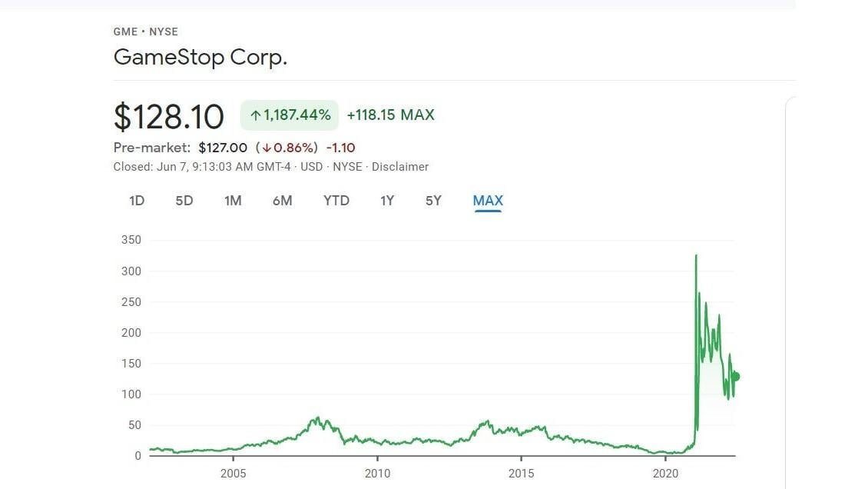This screenshot has width=868, height=489.
Task: Select the 1Y time range
Action: tap(387, 200)
